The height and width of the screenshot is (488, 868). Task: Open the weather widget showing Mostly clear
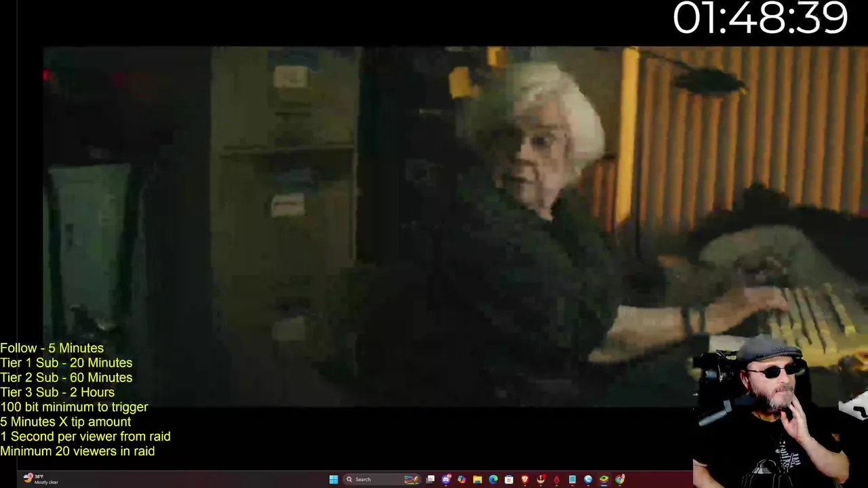click(x=41, y=479)
